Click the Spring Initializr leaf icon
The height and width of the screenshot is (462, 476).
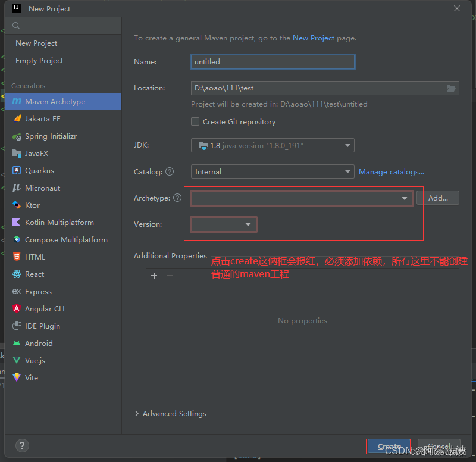[17, 136]
